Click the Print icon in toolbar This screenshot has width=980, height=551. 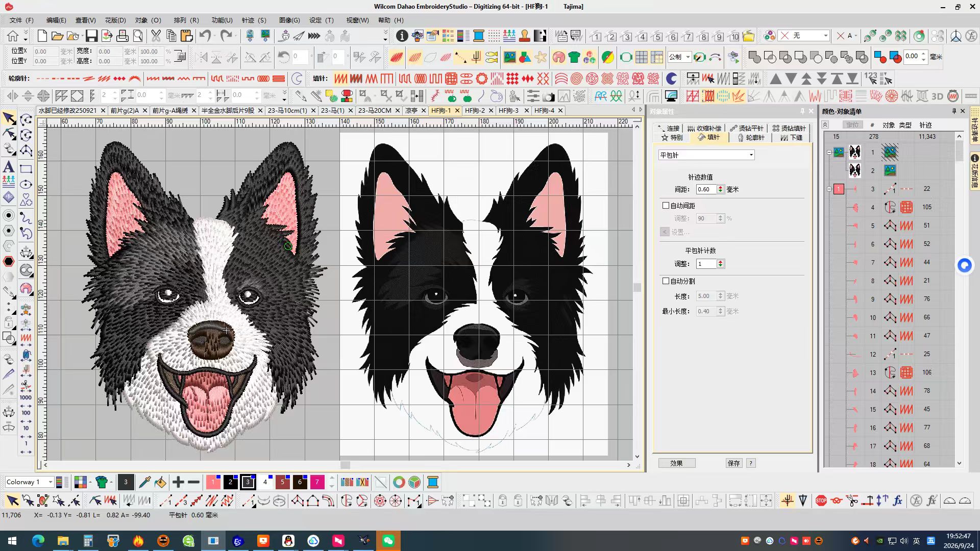[122, 36]
